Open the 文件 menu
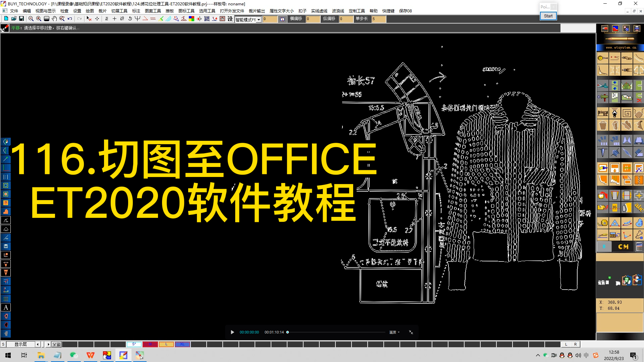Image resolution: width=644 pixels, height=362 pixels. coord(14,11)
